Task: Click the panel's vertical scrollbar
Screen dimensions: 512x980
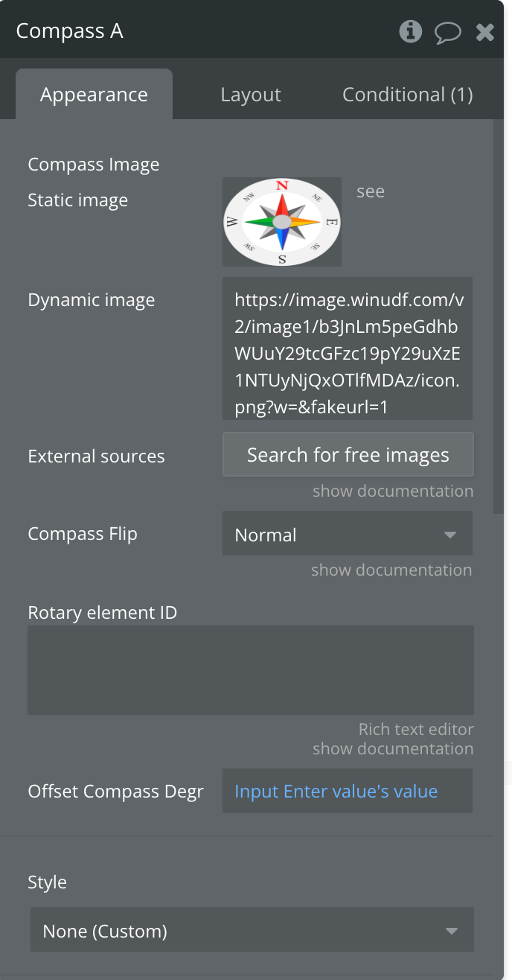Action: (499, 313)
